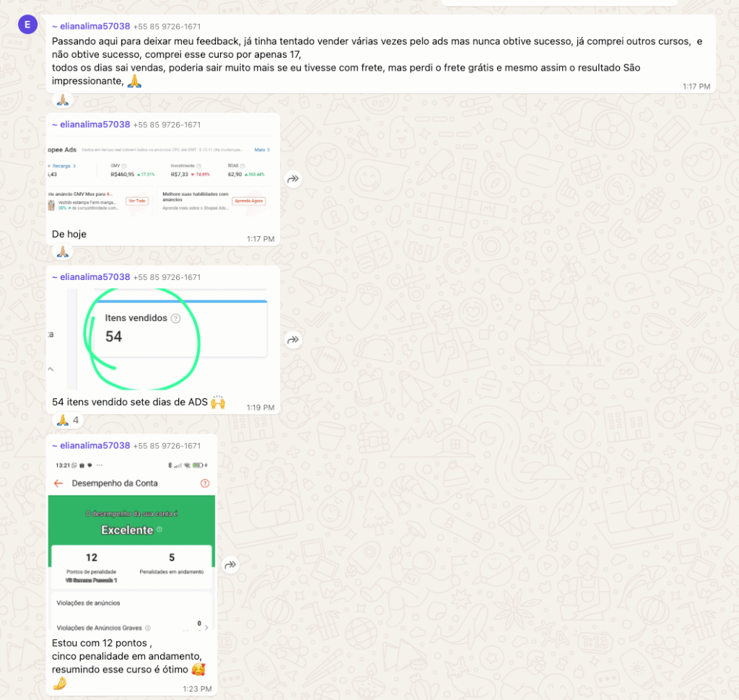This screenshot has height=700, width=739.
Task: Open the purple E profile avatar
Action: coord(28,25)
